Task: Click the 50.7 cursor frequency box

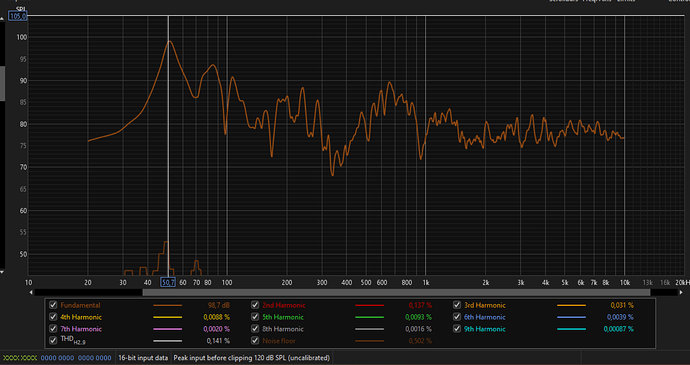Action: coord(168,282)
